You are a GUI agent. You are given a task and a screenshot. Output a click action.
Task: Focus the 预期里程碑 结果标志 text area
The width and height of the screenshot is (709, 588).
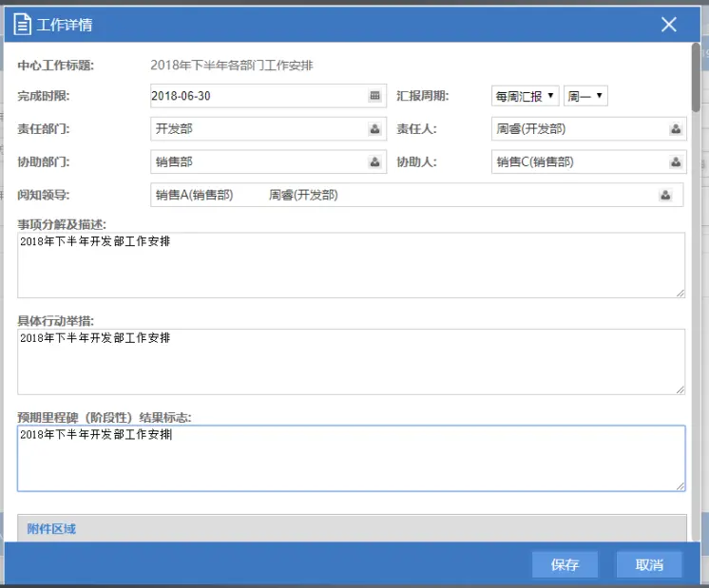click(352, 458)
